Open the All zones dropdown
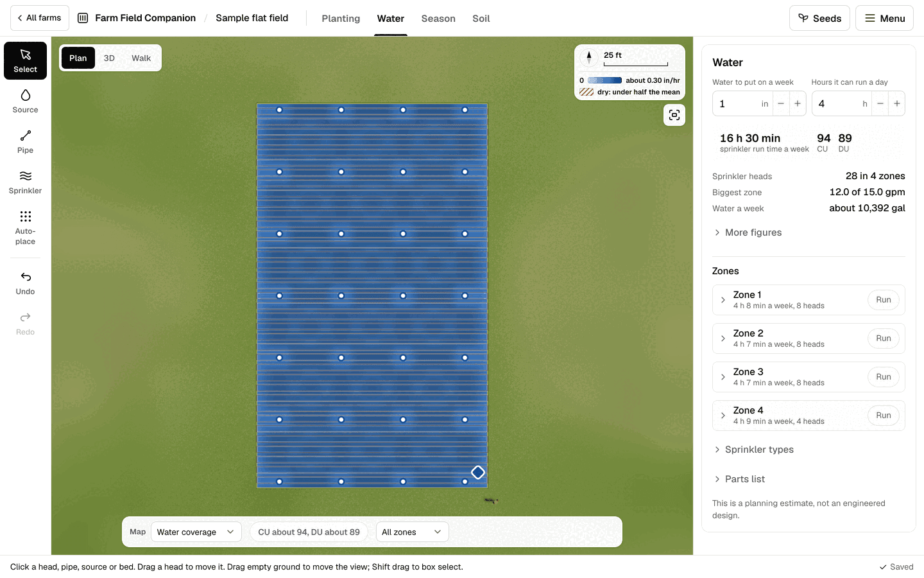 tap(412, 532)
